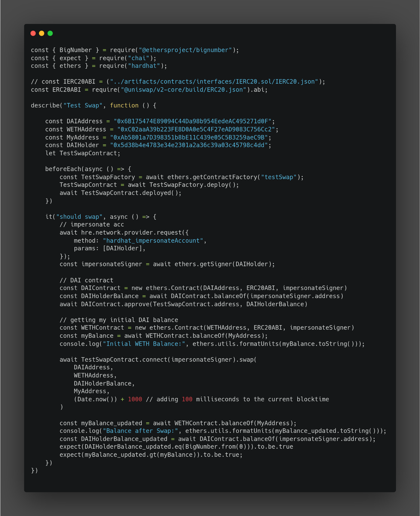Image resolution: width=420 pixels, height=516 pixels.
Task: Click the red 1000 number literal
Action: [x=135, y=399]
